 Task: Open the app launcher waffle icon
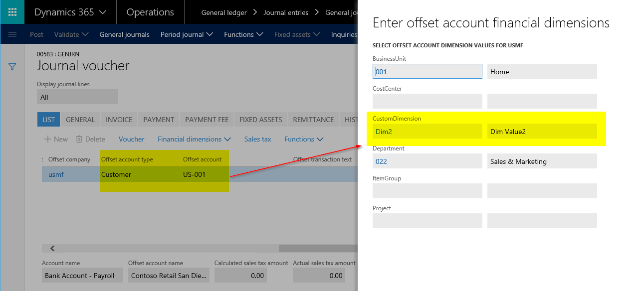click(12, 12)
